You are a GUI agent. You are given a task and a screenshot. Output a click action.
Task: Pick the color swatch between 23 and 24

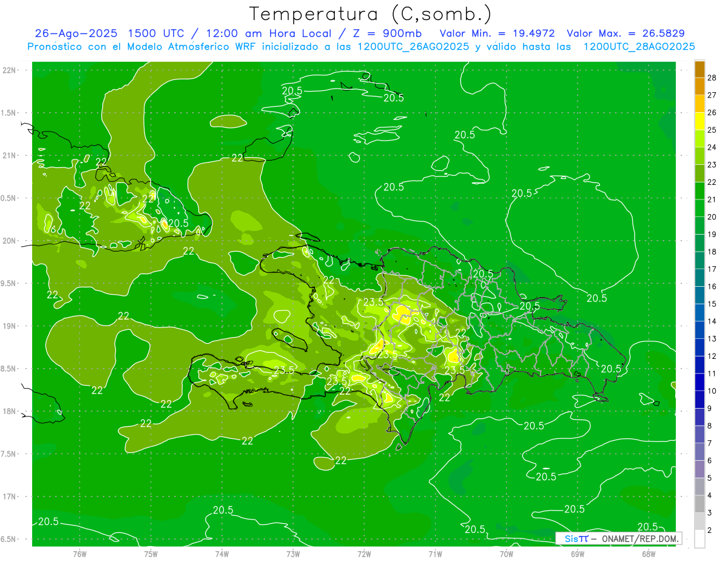point(699,156)
